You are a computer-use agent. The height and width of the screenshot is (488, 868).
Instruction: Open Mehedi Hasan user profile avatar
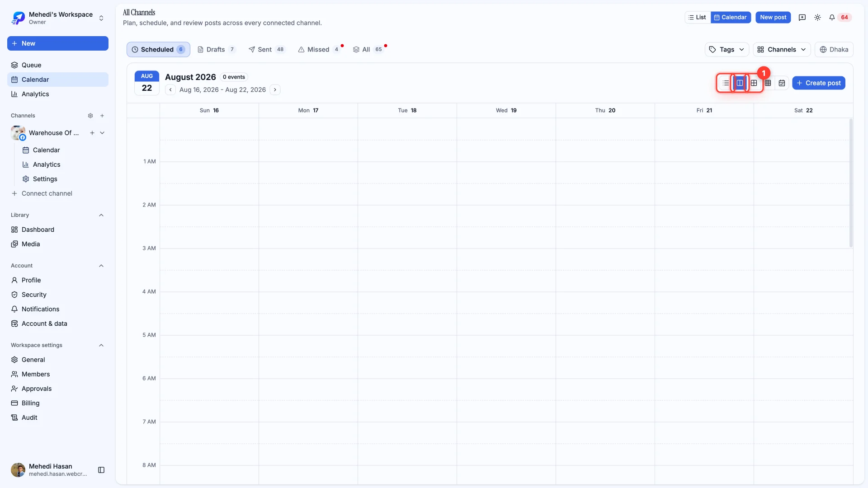(x=18, y=470)
